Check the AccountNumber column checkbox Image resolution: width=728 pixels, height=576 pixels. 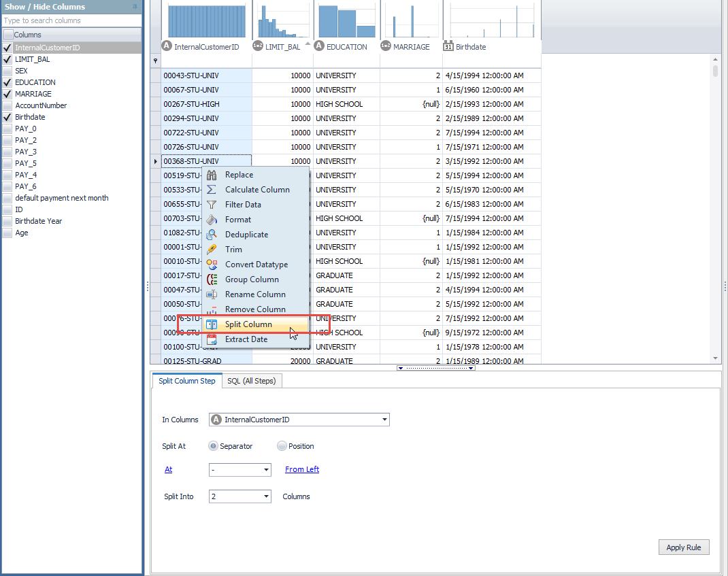pos(7,105)
